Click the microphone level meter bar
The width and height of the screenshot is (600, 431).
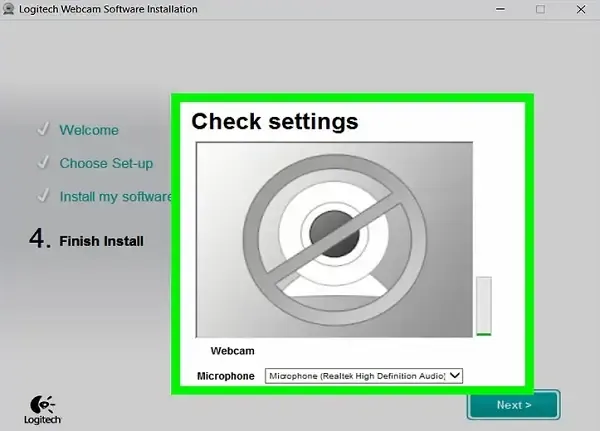coord(484,306)
